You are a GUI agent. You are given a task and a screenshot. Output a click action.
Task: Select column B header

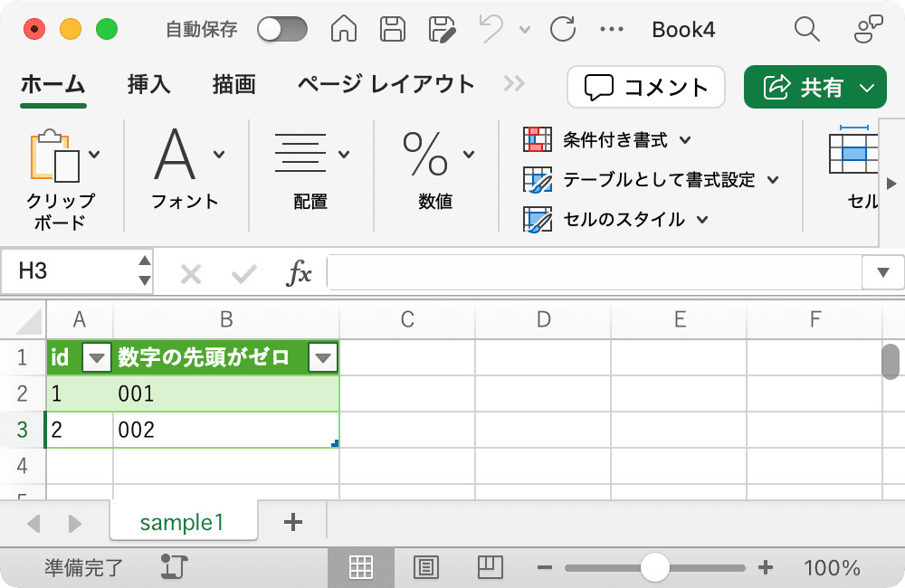click(226, 319)
